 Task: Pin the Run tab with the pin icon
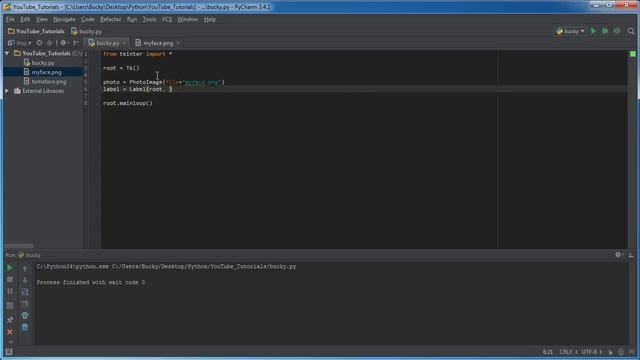pos(10,320)
